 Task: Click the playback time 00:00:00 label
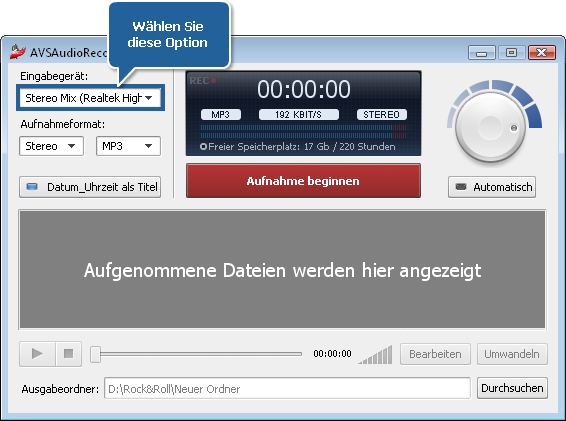click(x=332, y=353)
